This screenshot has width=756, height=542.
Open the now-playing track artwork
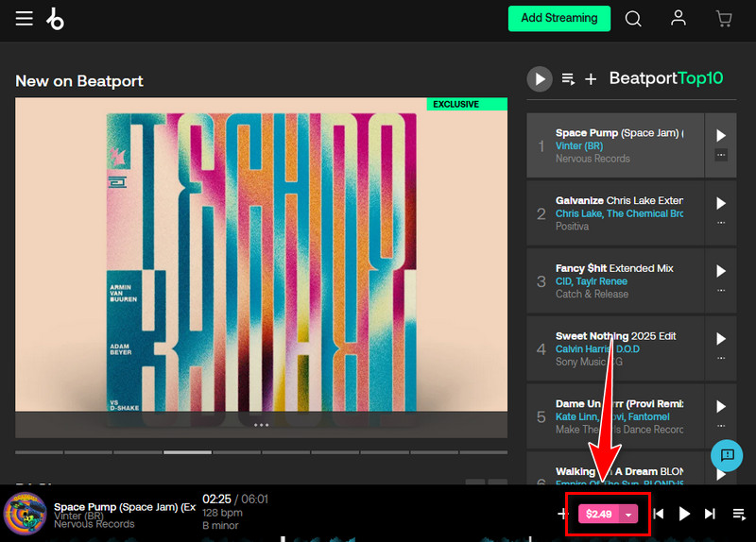click(26, 514)
